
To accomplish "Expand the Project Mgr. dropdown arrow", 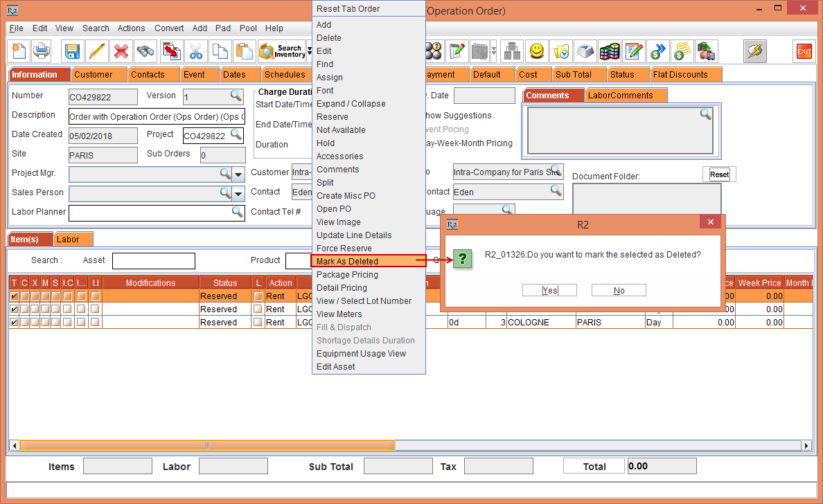I will point(238,174).
